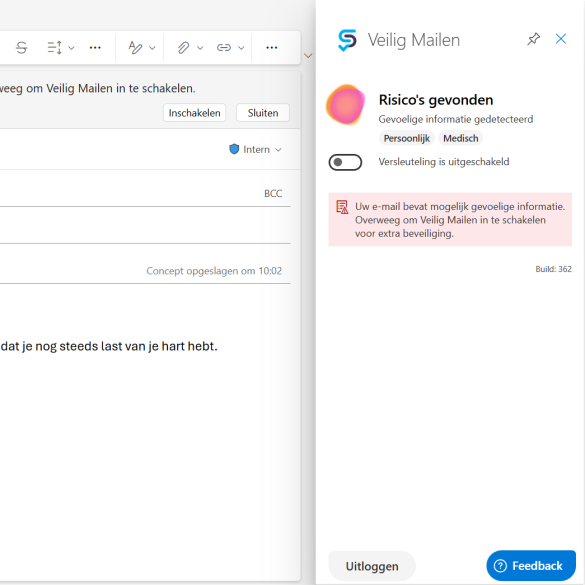Open line spacing options
This screenshot has width=585, height=585.
(x=54, y=47)
